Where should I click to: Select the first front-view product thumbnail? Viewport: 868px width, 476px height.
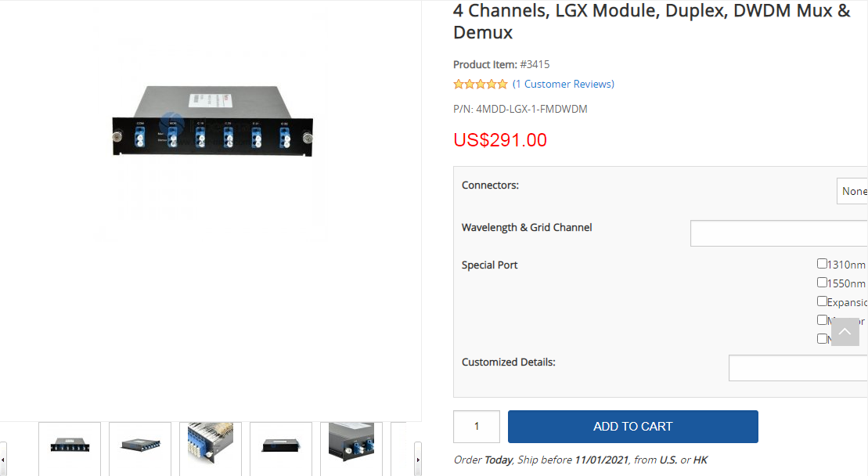(70, 447)
